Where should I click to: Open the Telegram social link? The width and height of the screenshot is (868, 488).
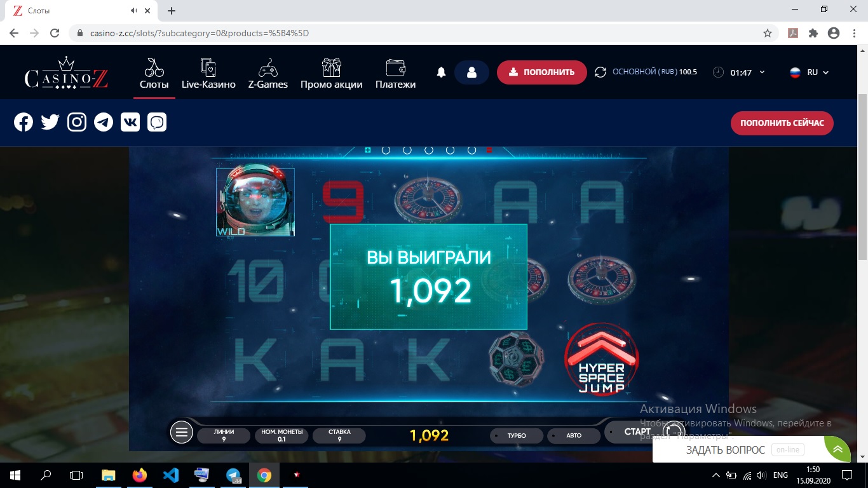point(104,122)
